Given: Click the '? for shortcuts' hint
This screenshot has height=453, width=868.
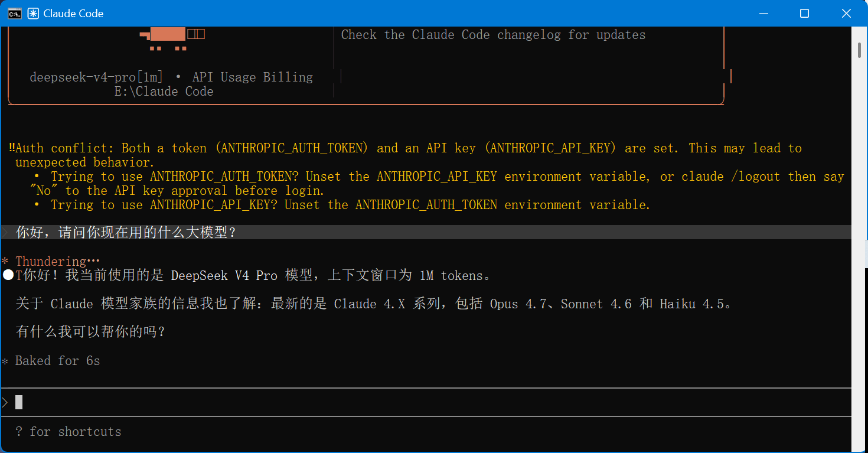Looking at the screenshot, I should [x=68, y=432].
